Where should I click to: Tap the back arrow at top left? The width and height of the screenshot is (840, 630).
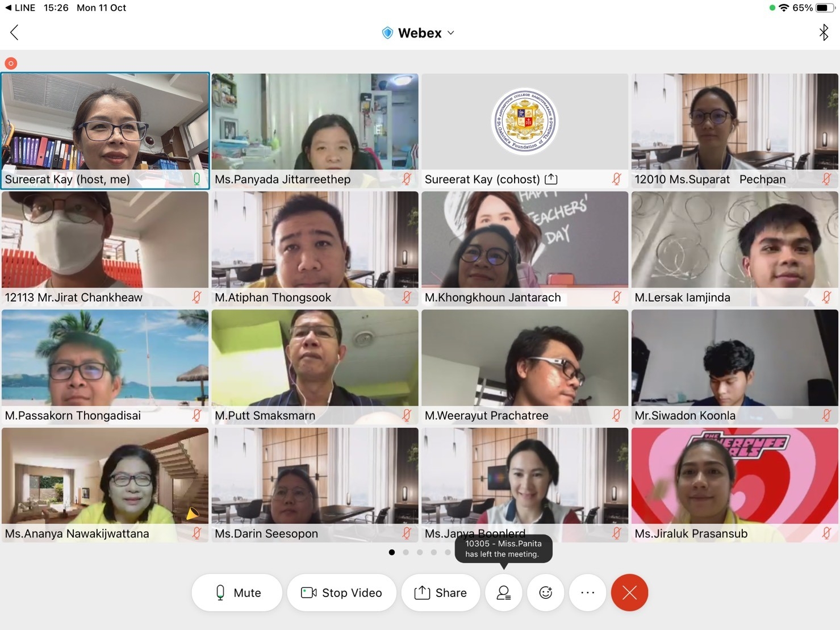(15, 32)
